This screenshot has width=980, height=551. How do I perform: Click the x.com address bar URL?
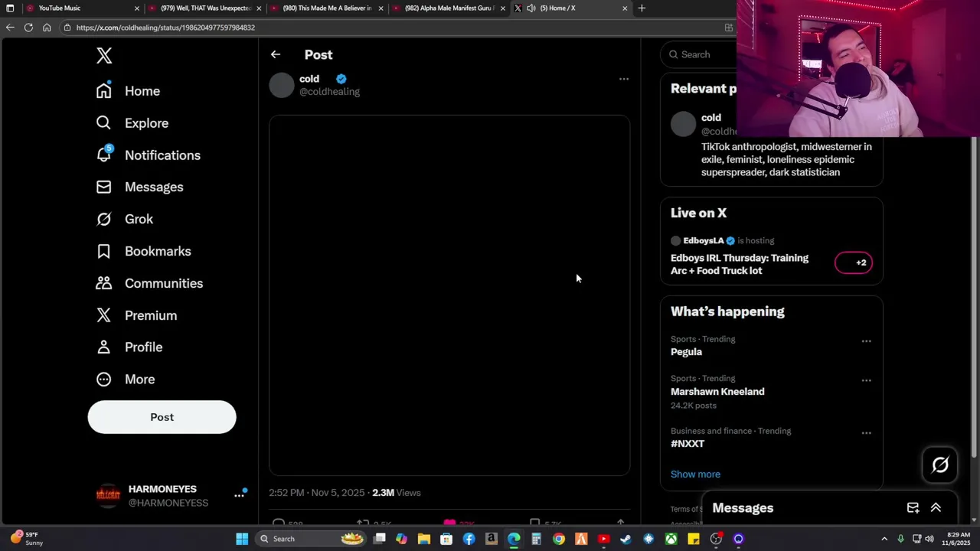[165, 28]
